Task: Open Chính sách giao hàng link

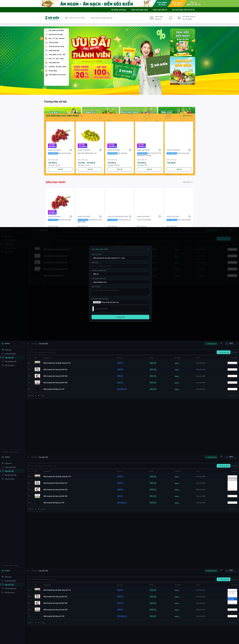Action: click(139, 10)
